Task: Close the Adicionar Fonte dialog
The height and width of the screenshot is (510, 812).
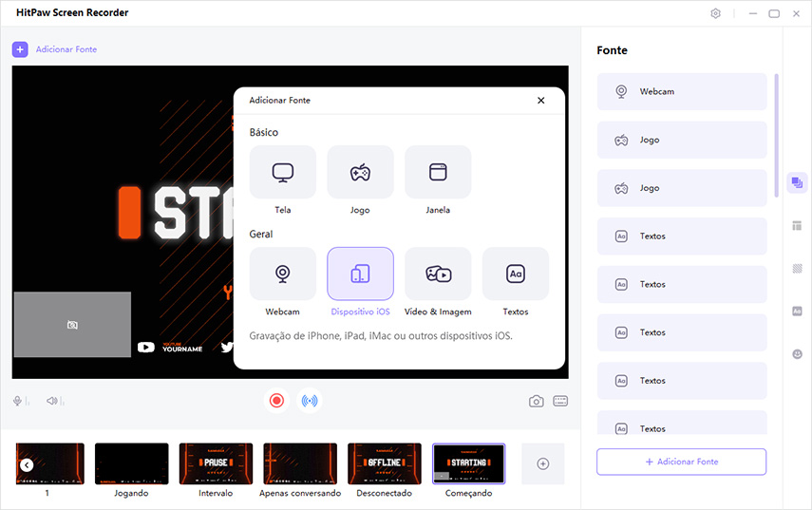Action: tap(540, 101)
